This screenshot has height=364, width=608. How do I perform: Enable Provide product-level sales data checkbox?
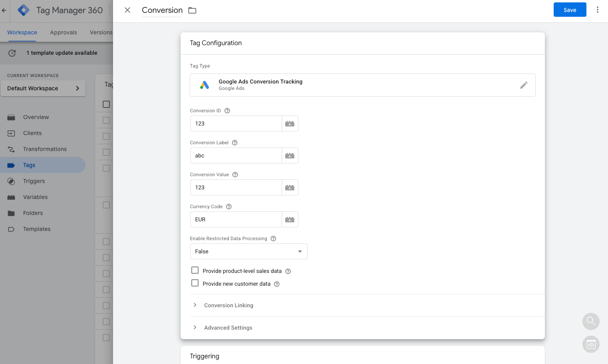pyautogui.click(x=195, y=271)
